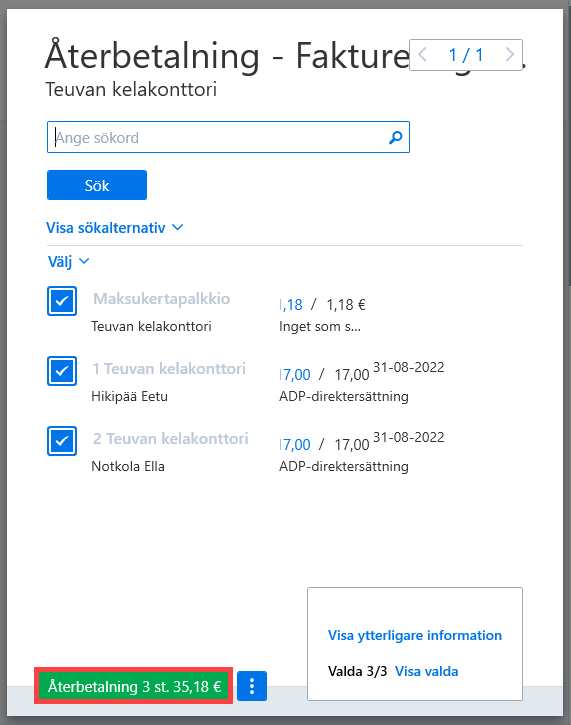Viewport: 571px width, 725px height.
Task: Uncheck the Maksukertapalkkio row checkbox
Action: pos(62,301)
